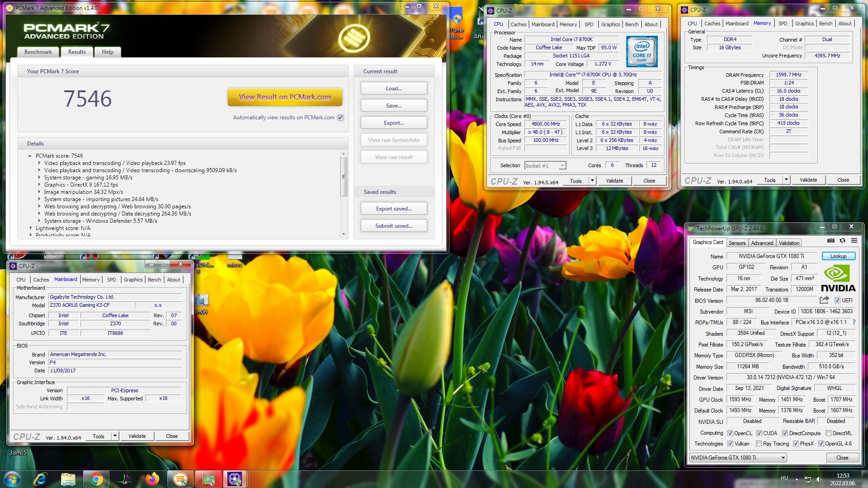Click the purple CPU-Z taskbar icon
Image resolution: width=868 pixels, height=488 pixels.
[235, 479]
